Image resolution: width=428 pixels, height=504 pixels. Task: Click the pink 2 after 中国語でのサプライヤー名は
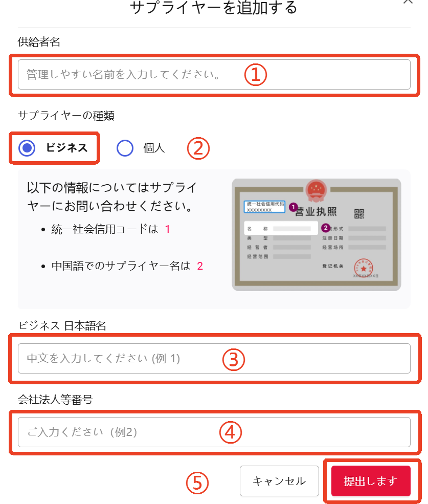[x=200, y=266]
